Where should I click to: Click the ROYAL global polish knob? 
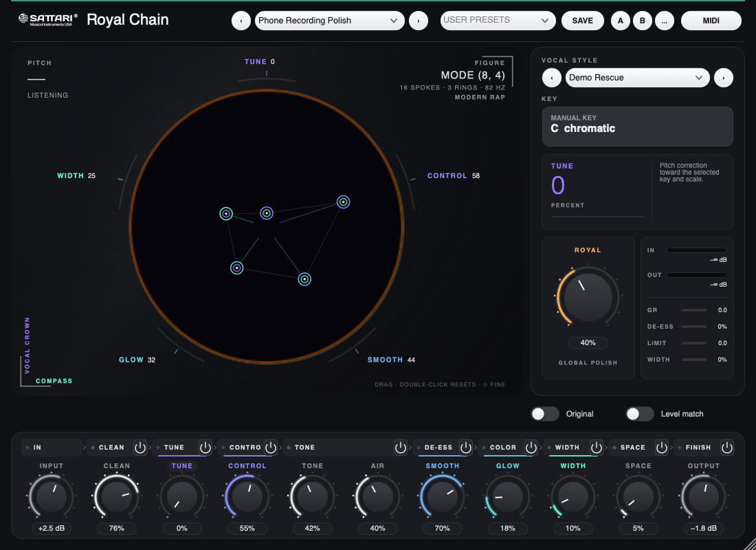(588, 297)
